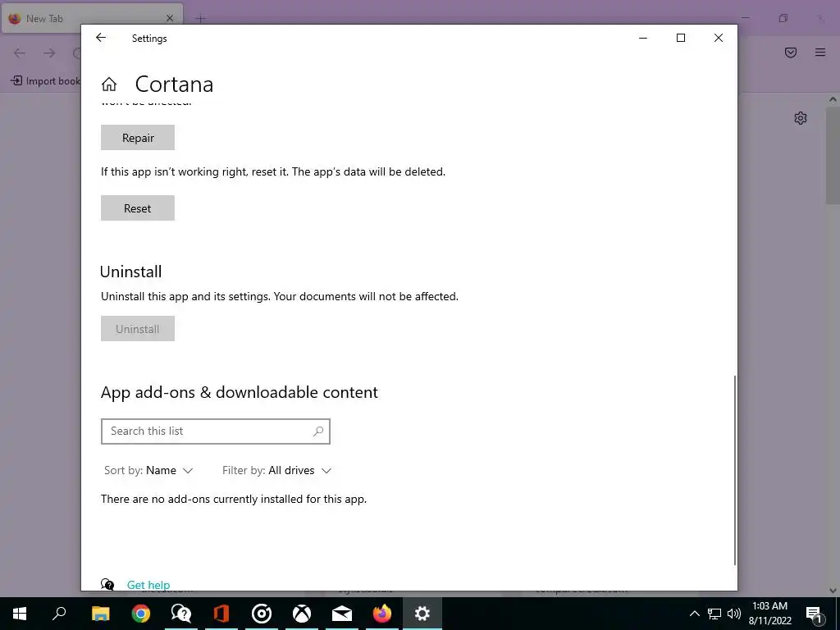Open the Sort by Name dropdown
This screenshot has width=840, height=630.
tap(148, 470)
